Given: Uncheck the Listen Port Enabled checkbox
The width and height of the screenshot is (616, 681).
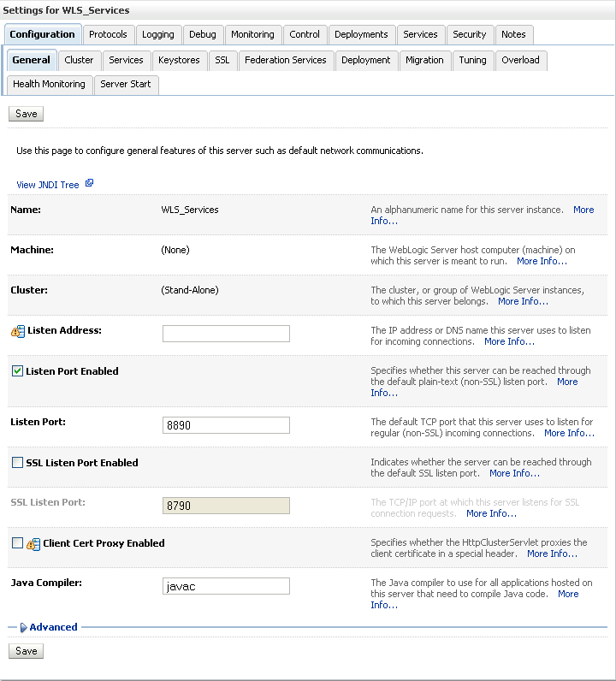Looking at the screenshot, I should [17, 371].
